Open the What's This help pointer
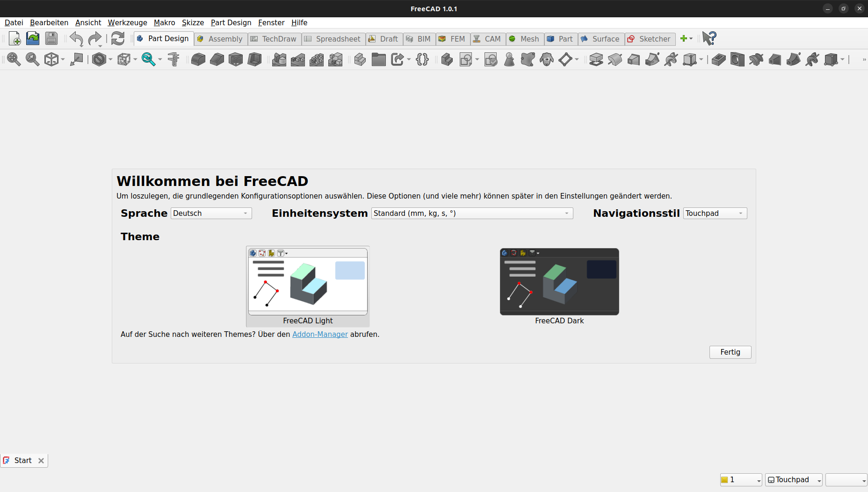Screen dimensions: 868x492 click(x=709, y=38)
